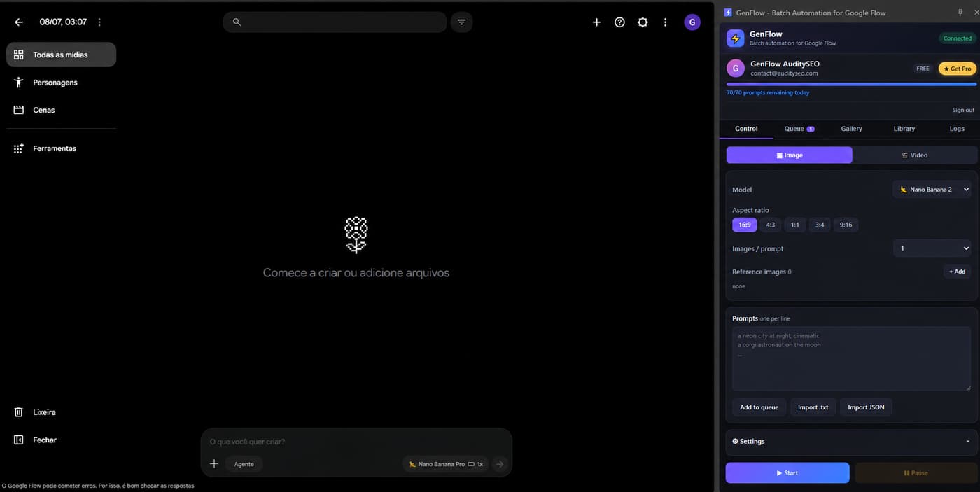Open the Nano Banana 2 model dropdown
This screenshot has width=980, height=492.
[932, 189]
